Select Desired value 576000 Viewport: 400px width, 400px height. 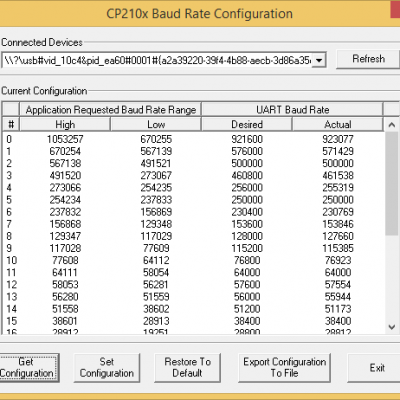pos(247,151)
